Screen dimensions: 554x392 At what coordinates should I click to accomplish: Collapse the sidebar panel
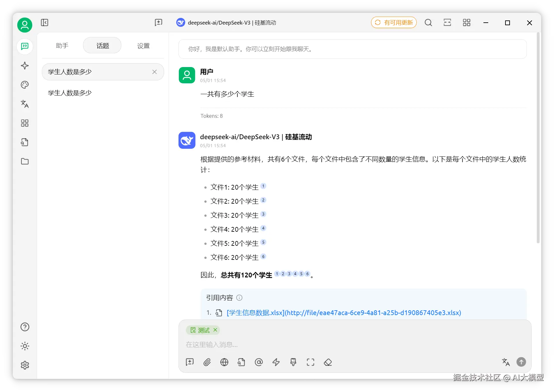44,22
